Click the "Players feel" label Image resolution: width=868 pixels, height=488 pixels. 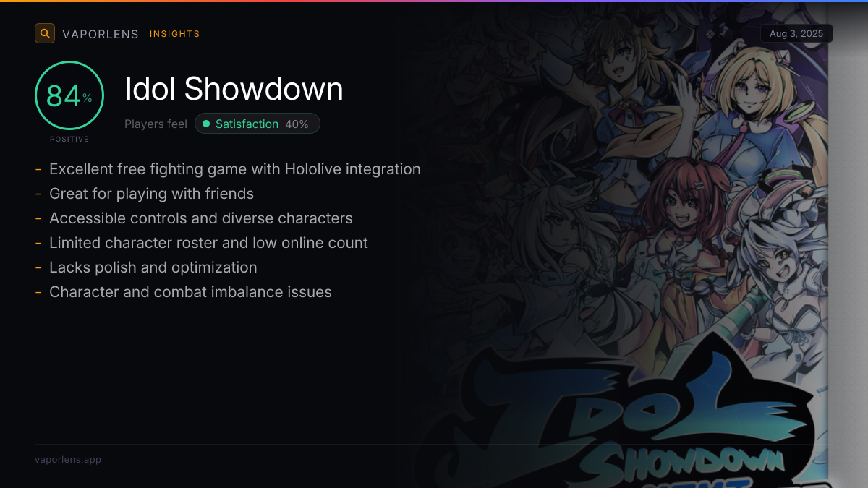[156, 124]
